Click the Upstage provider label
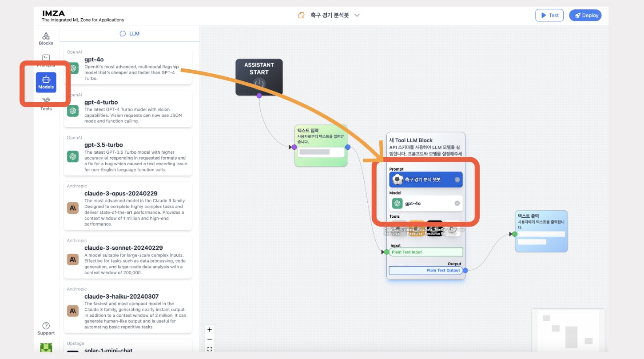Viewport: 644px width, 359px height. 75,343
